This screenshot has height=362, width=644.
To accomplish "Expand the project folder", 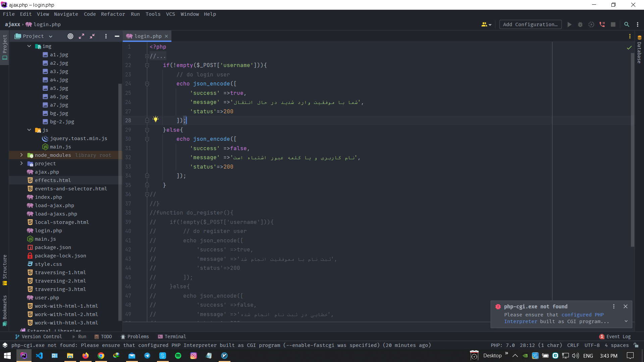I will click(x=21, y=164).
